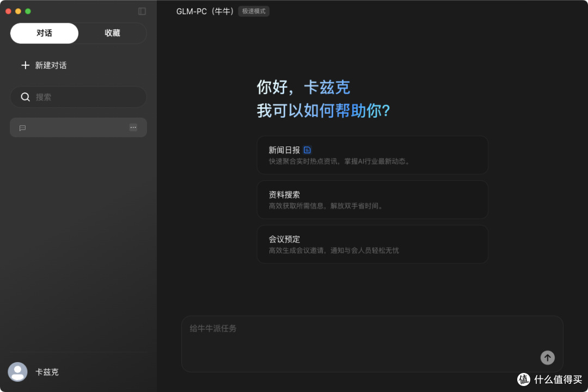Open the user avatar at bottom left

pyautogui.click(x=17, y=372)
